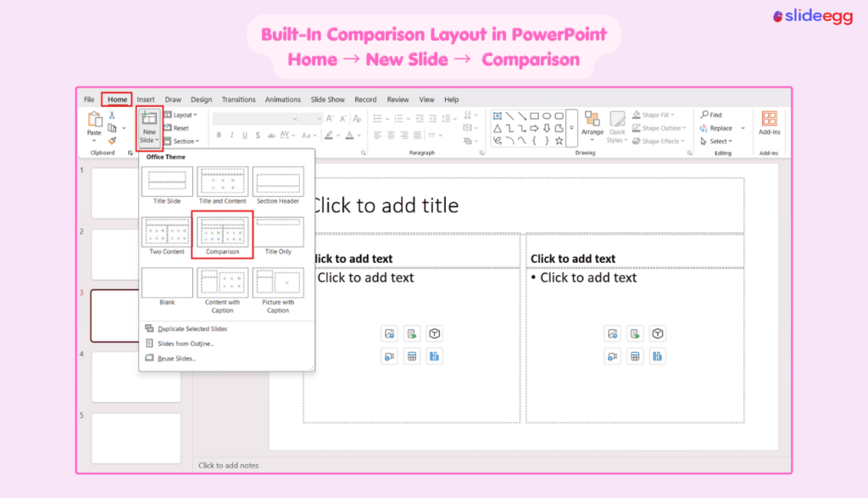Select the Text Box shape icon
This screenshot has height=498, width=868.
pyautogui.click(x=497, y=115)
